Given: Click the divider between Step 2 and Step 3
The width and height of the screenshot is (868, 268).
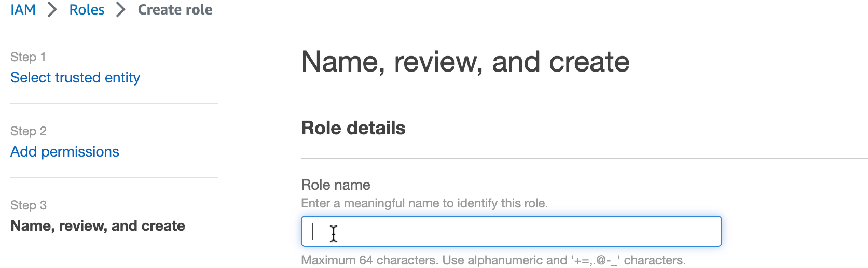Looking at the screenshot, I should (x=114, y=178).
